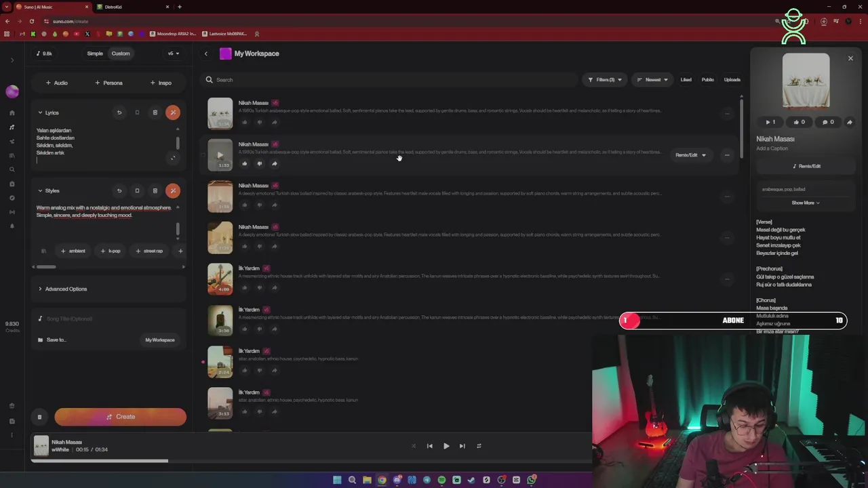868x488 pixels.
Task: Toggle repeat in the bottom player
Action: pos(479,446)
